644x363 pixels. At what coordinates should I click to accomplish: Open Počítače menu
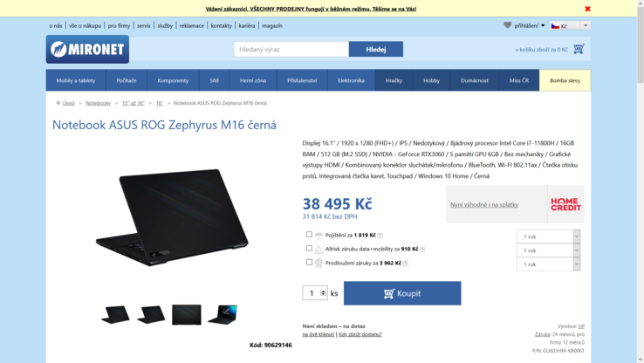(x=127, y=80)
